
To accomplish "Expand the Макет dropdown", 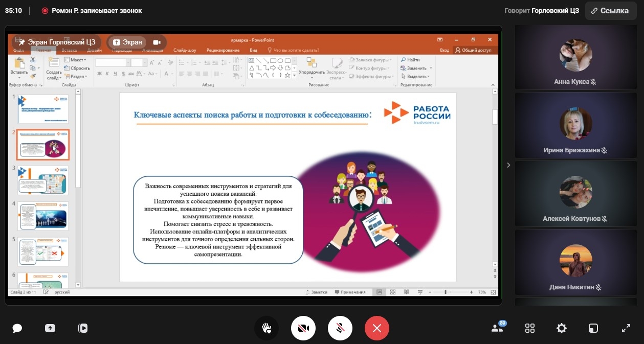I will [x=76, y=60].
